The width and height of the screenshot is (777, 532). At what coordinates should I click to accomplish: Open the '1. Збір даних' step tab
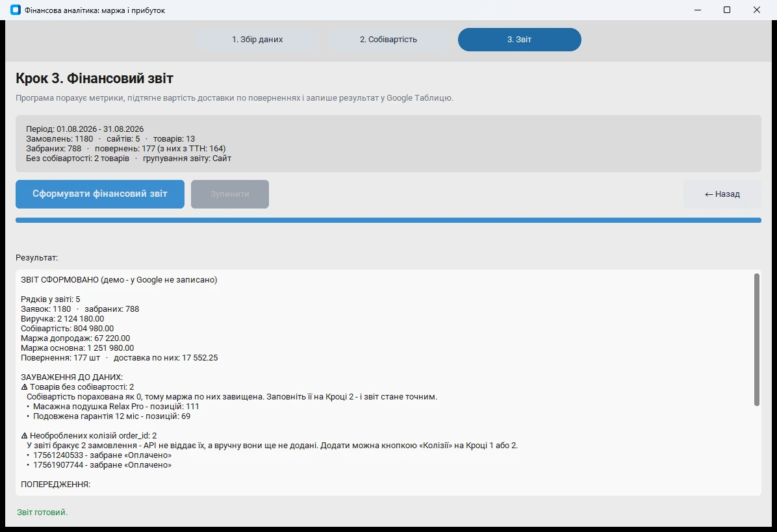257,40
